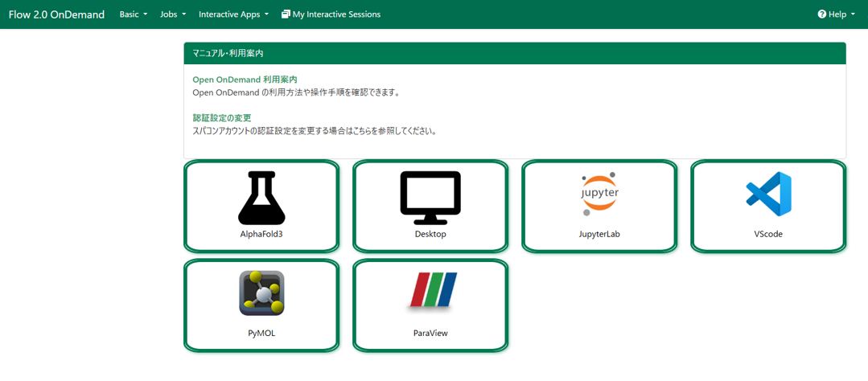
Task: Click the VScode logo icon
Action: point(768,194)
